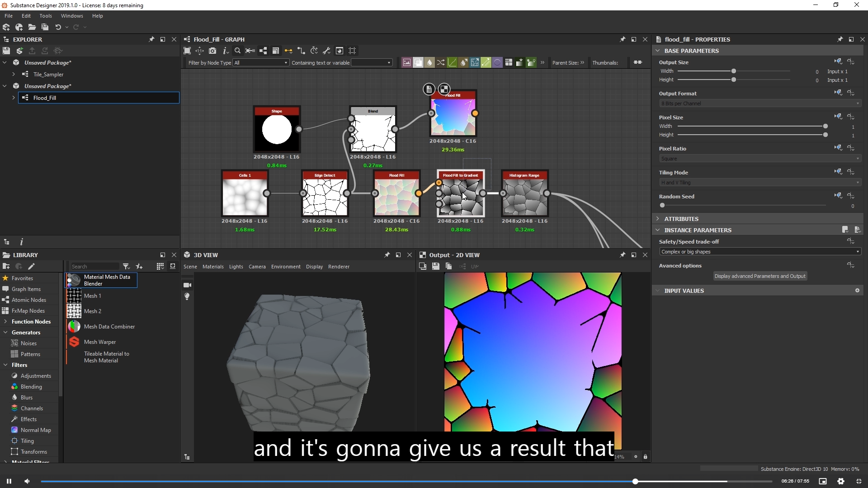Select Mesh Warper in library list
868x488 pixels.
tap(100, 342)
